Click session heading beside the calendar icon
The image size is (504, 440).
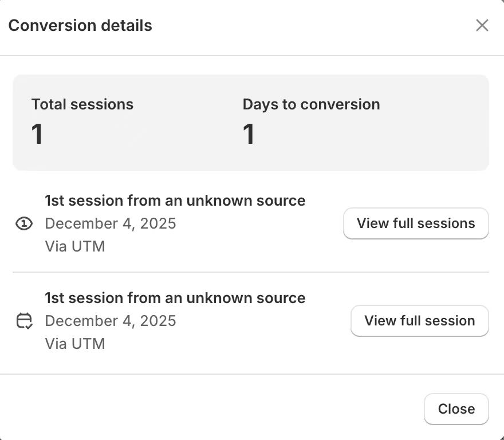click(175, 298)
